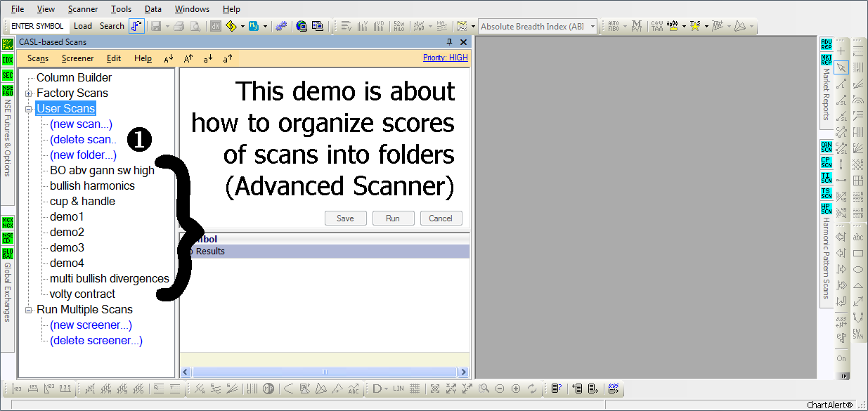Sort scans with capital A-up-arrow icon
The width and height of the screenshot is (868, 411).
[x=188, y=58]
